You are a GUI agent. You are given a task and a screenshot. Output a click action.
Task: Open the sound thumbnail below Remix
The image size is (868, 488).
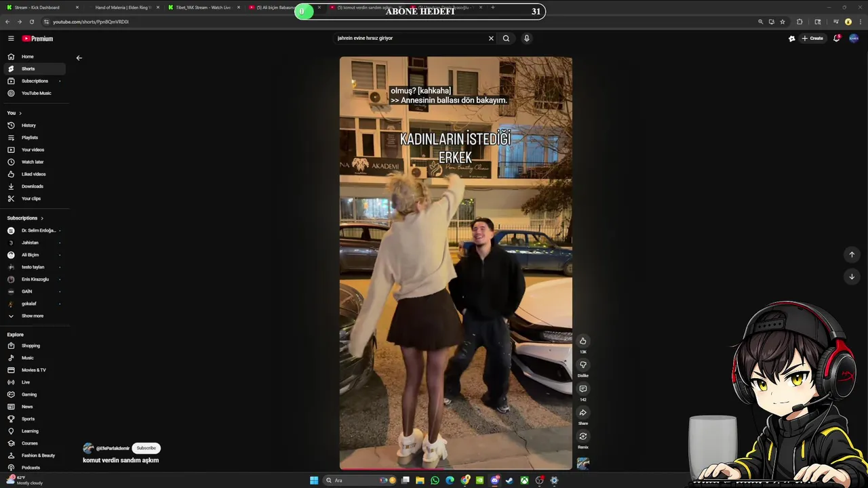583,464
